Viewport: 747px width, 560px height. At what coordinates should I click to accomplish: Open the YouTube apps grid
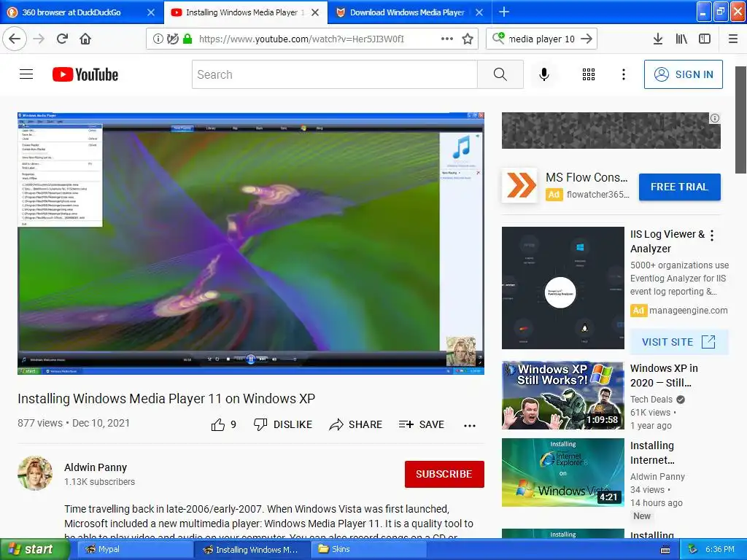coord(589,74)
